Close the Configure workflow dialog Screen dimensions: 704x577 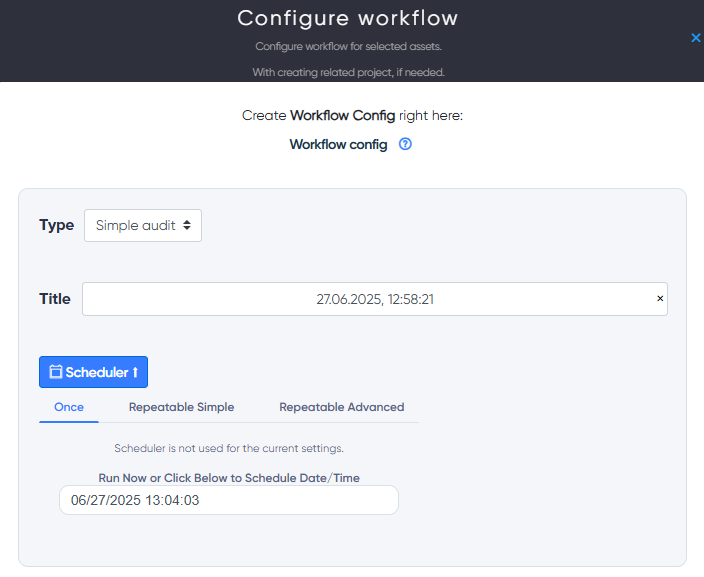pyautogui.click(x=695, y=38)
